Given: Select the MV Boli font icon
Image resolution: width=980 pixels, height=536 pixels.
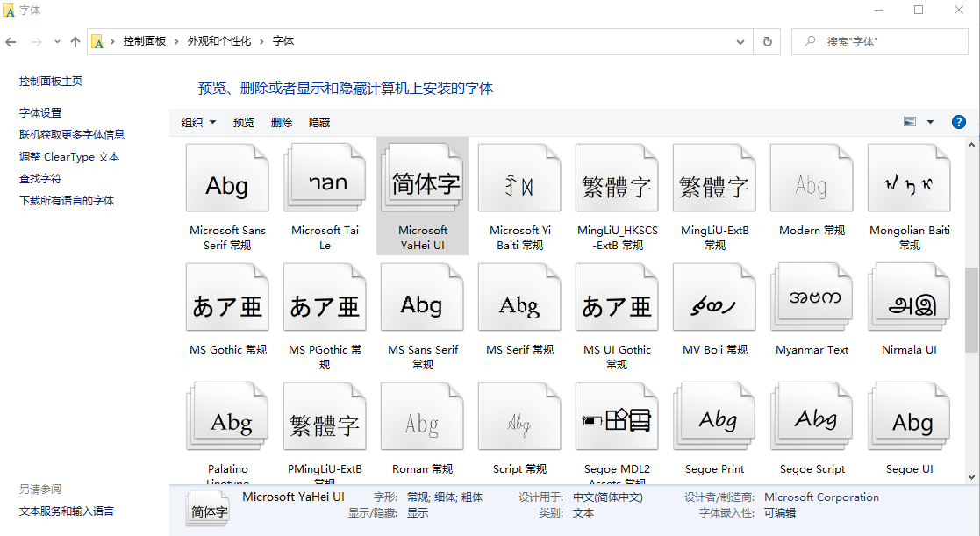Looking at the screenshot, I should (x=714, y=297).
